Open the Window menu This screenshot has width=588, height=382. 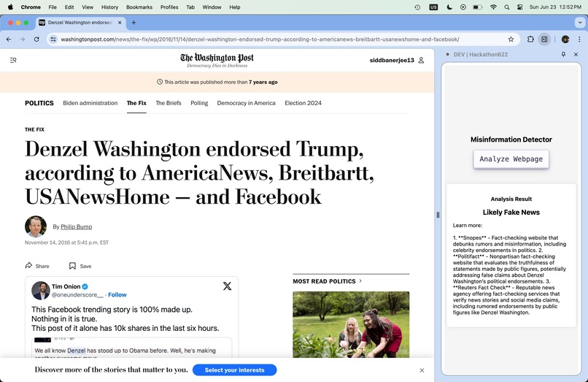click(212, 7)
